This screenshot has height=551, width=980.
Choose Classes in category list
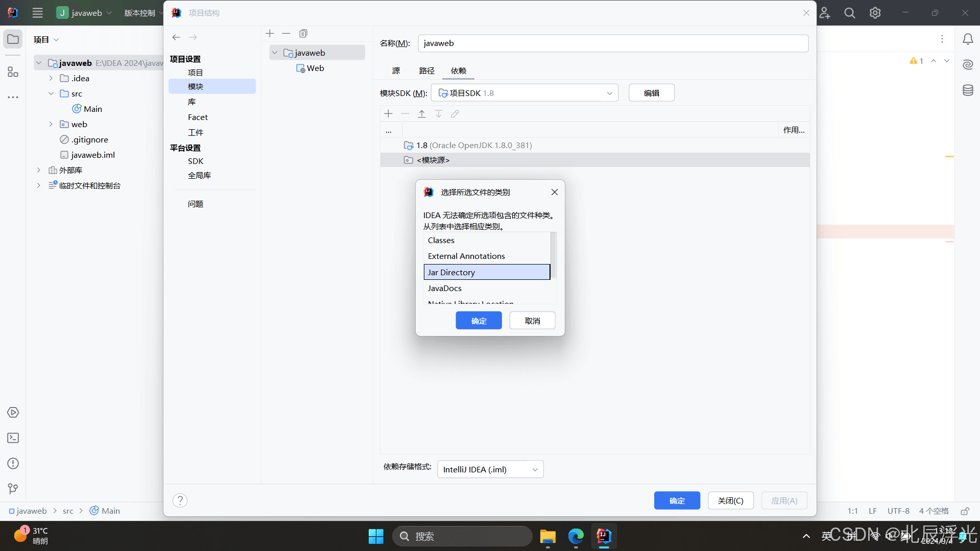pyautogui.click(x=487, y=240)
